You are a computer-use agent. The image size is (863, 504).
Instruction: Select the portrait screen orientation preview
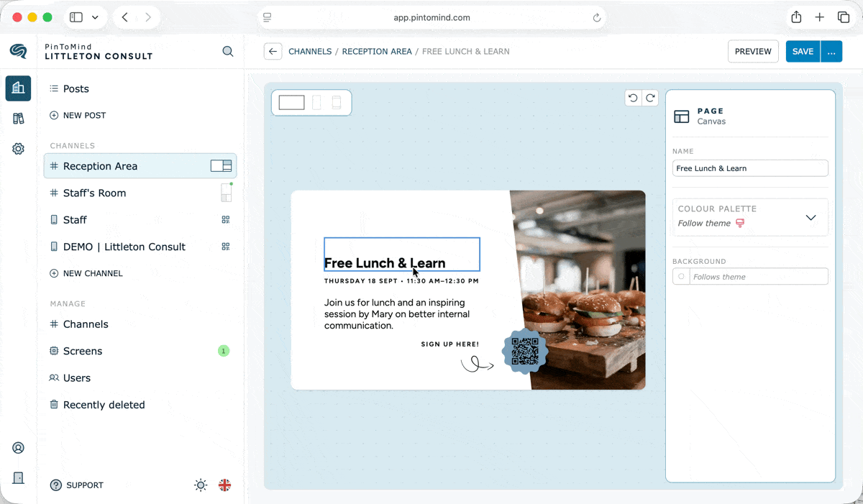316,103
